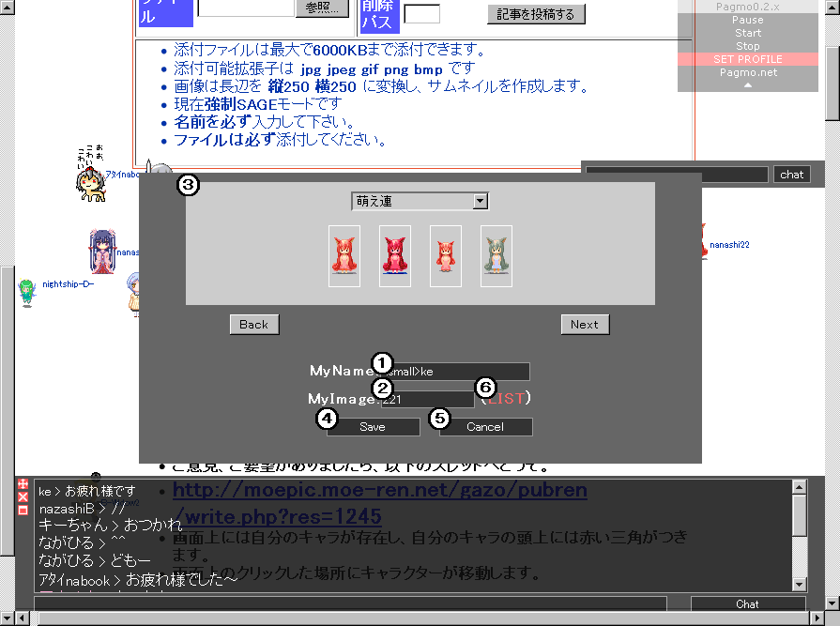Image resolution: width=840 pixels, height=626 pixels.
Task: Click page vertical scrollbar down arrow
Action: pyautogui.click(x=832, y=603)
